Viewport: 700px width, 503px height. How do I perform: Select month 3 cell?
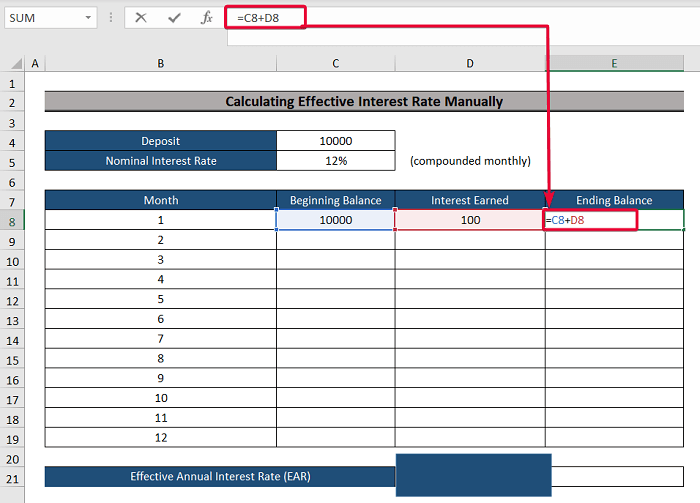tap(161, 259)
